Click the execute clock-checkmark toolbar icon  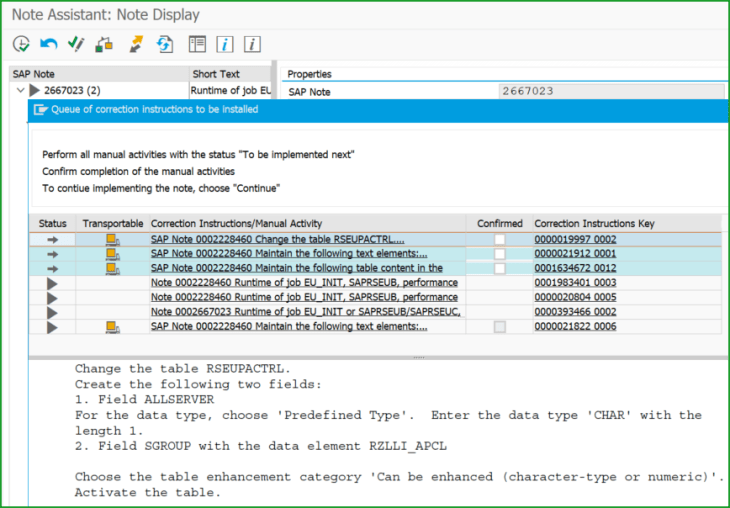click(x=21, y=44)
